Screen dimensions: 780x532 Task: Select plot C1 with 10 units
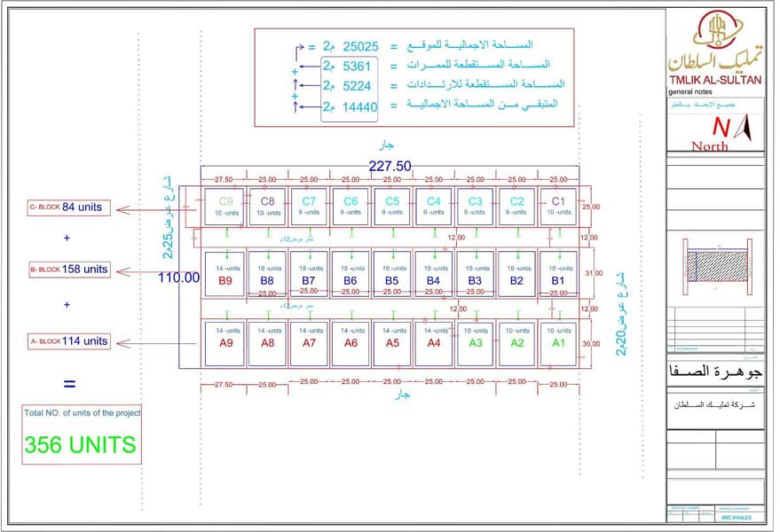558,207
